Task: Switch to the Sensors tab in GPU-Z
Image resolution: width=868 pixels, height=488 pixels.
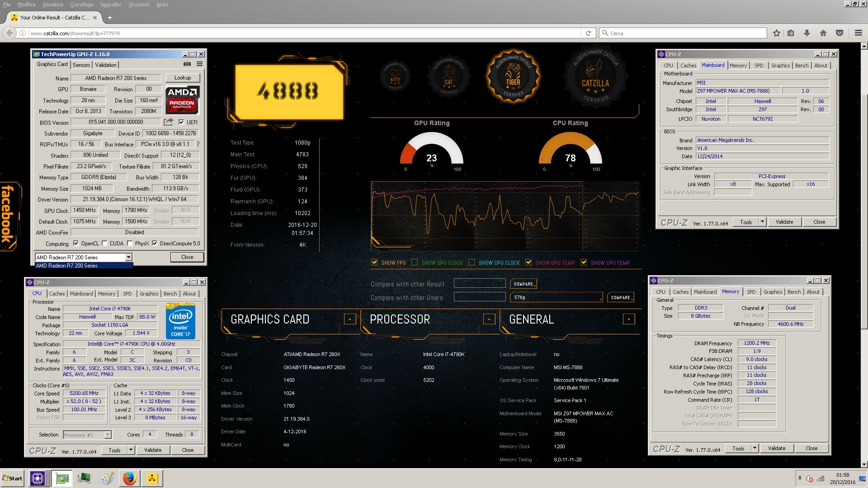Action: 81,65
